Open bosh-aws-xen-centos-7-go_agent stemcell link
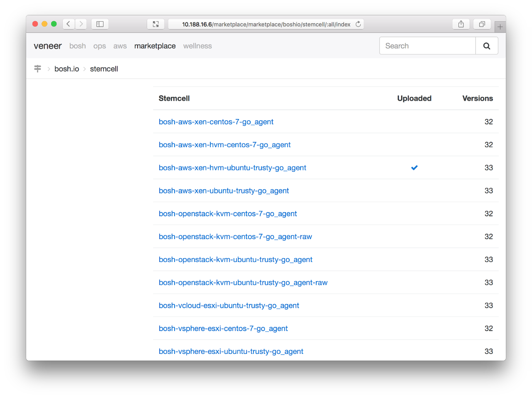The width and height of the screenshot is (532, 398). [216, 122]
